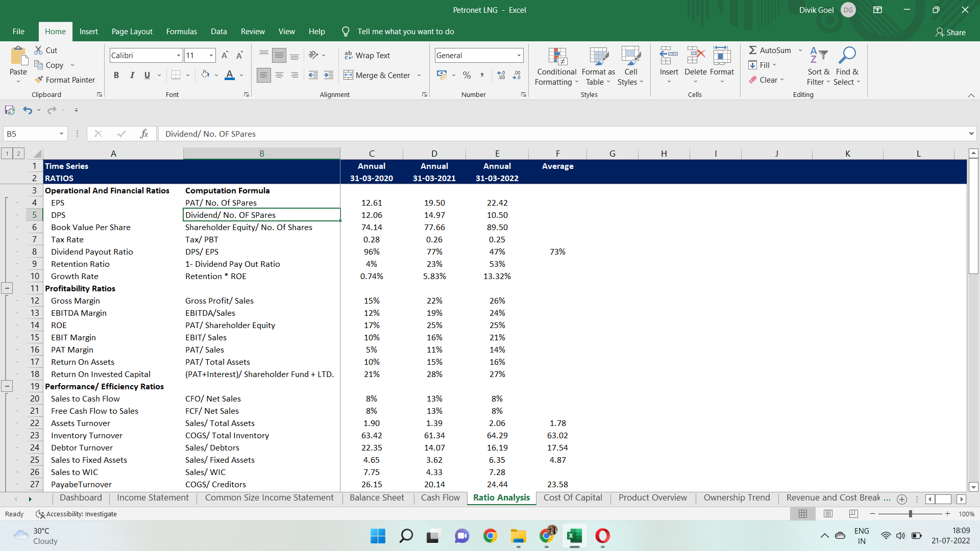This screenshot has width=980, height=551.
Task: Add a new sheet with plus button
Action: 902,499
